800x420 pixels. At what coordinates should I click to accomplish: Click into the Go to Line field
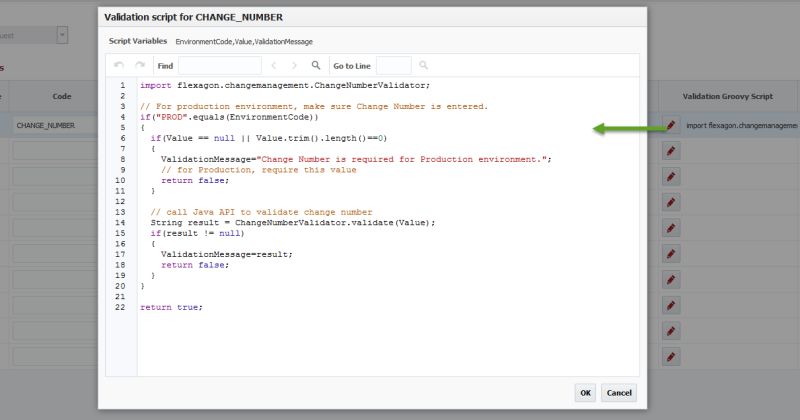393,65
